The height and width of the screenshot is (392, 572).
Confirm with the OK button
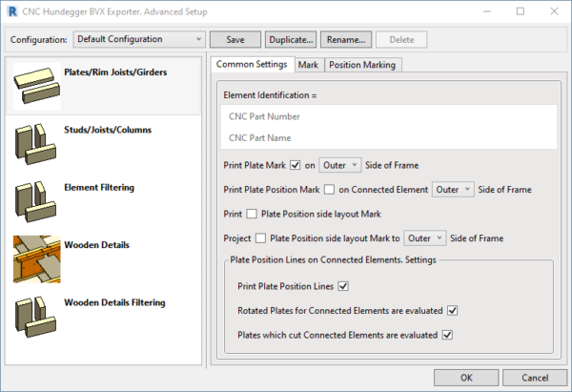tap(466, 378)
